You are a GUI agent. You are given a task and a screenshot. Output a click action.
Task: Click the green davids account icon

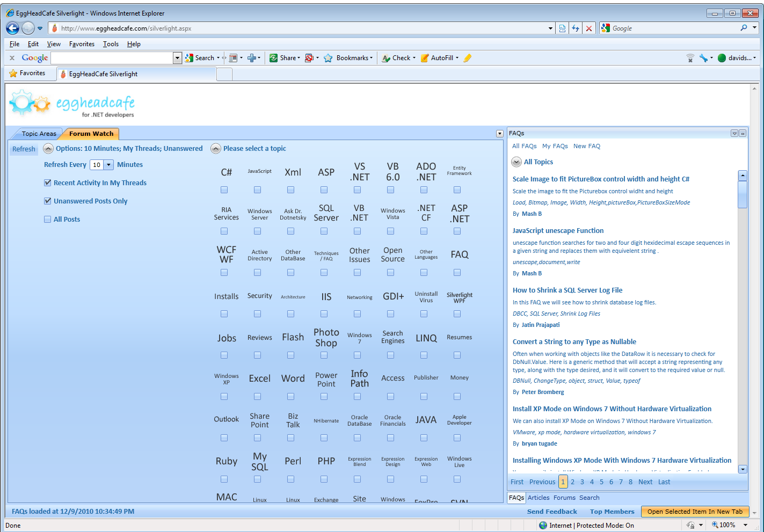(722, 58)
